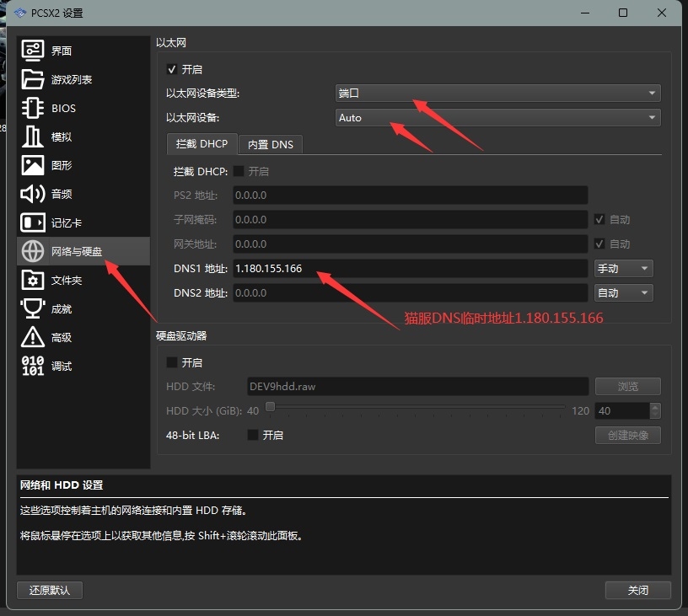
Task: Select the 网络与硬盘 globe icon
Action: 33,251
